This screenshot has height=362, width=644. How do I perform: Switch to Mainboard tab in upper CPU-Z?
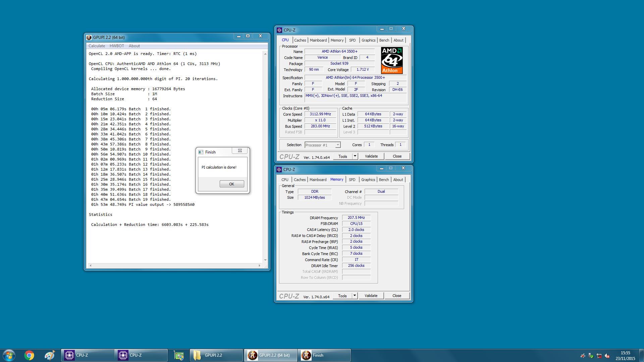[x=318, y=40]
